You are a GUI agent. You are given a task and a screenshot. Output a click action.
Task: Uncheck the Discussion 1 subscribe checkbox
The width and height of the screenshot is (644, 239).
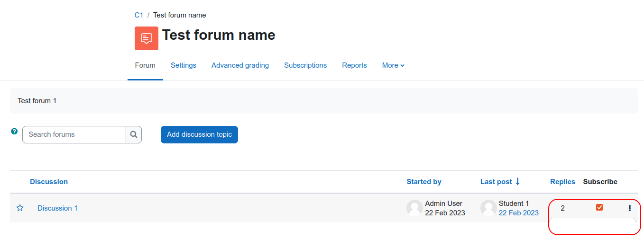tap(599, 207)
